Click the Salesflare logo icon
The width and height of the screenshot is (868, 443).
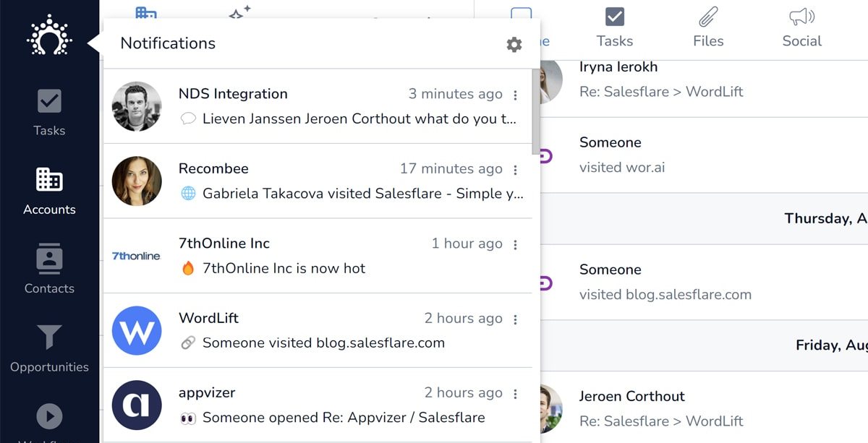pos(49,35)
